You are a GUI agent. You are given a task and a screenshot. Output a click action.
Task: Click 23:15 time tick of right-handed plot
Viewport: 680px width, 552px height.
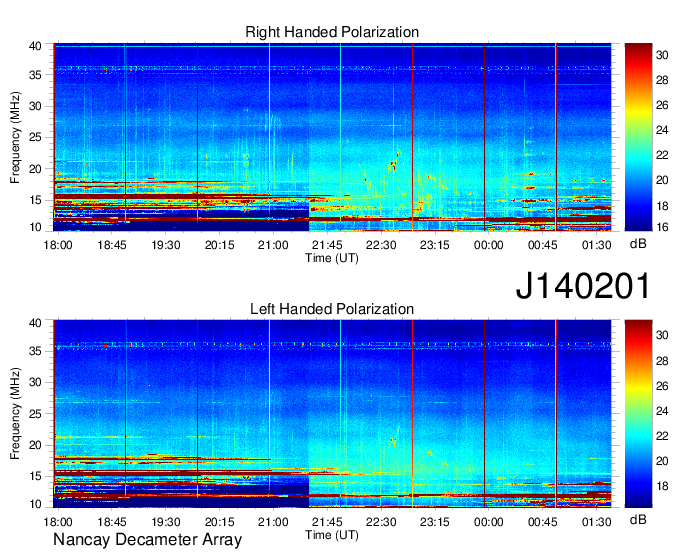(x=435, y=245)
